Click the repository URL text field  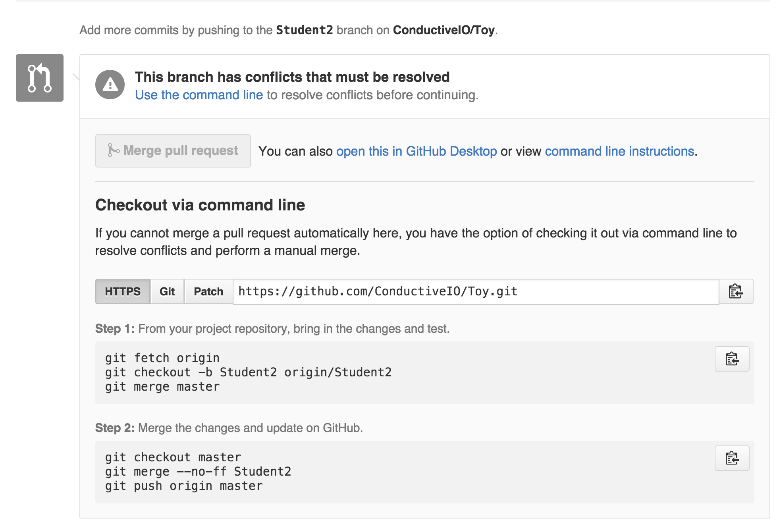[x=476, y=291]
